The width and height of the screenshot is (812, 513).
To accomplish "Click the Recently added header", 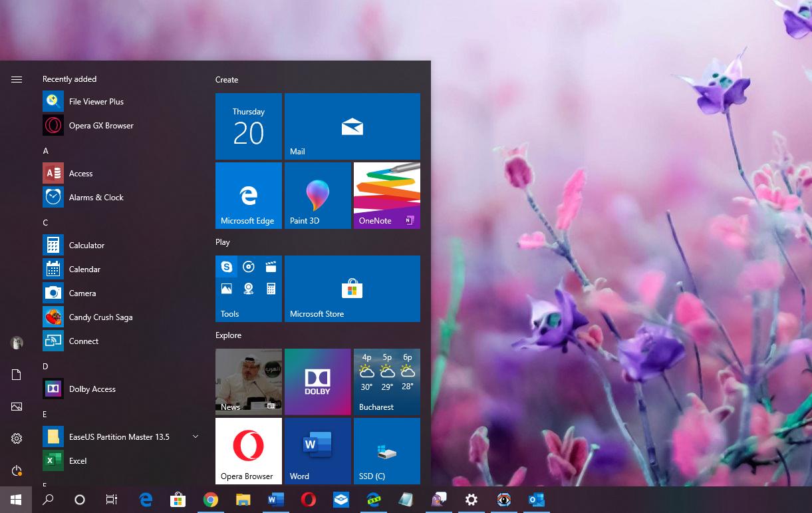I will [70, 79].
